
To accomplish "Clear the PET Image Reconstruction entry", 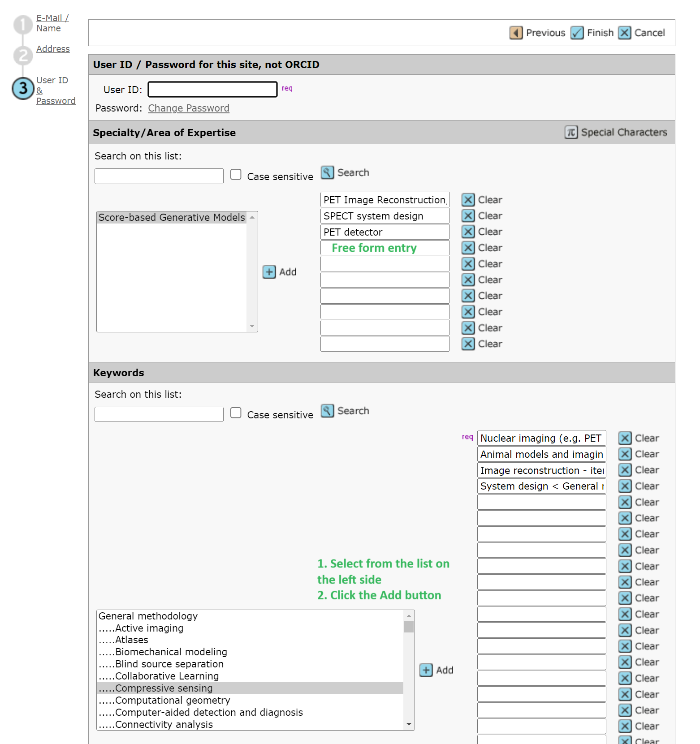I will pos(468,200).
